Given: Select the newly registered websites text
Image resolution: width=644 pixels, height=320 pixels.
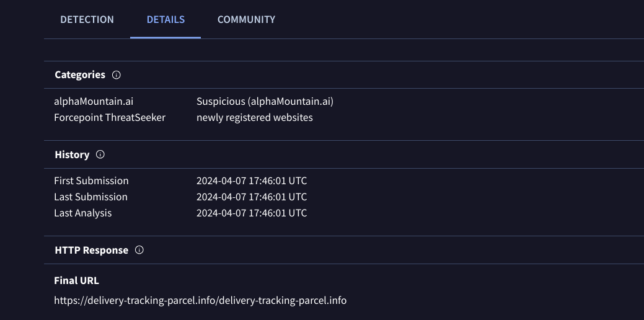Looking at the screenshot, I should point(255,117).
